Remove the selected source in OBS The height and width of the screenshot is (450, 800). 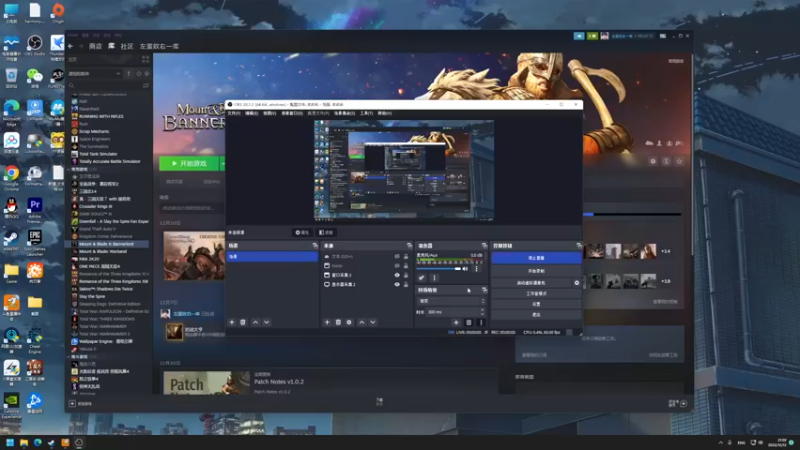(338, 322)
